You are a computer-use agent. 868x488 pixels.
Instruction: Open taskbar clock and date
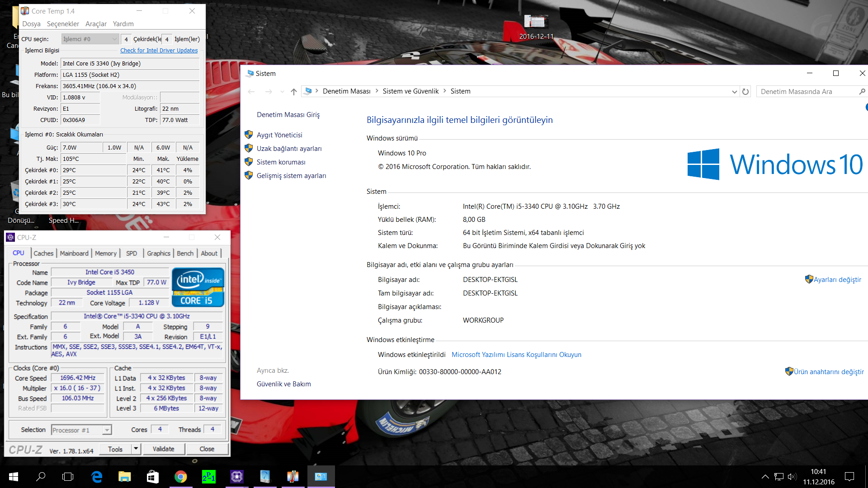[819, 477]
